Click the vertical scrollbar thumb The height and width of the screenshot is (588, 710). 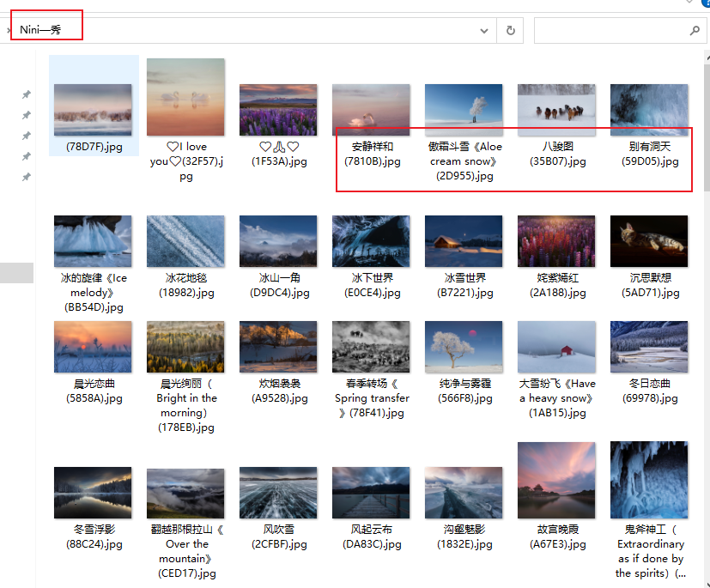pyautogui.click(x=707, y=127)
